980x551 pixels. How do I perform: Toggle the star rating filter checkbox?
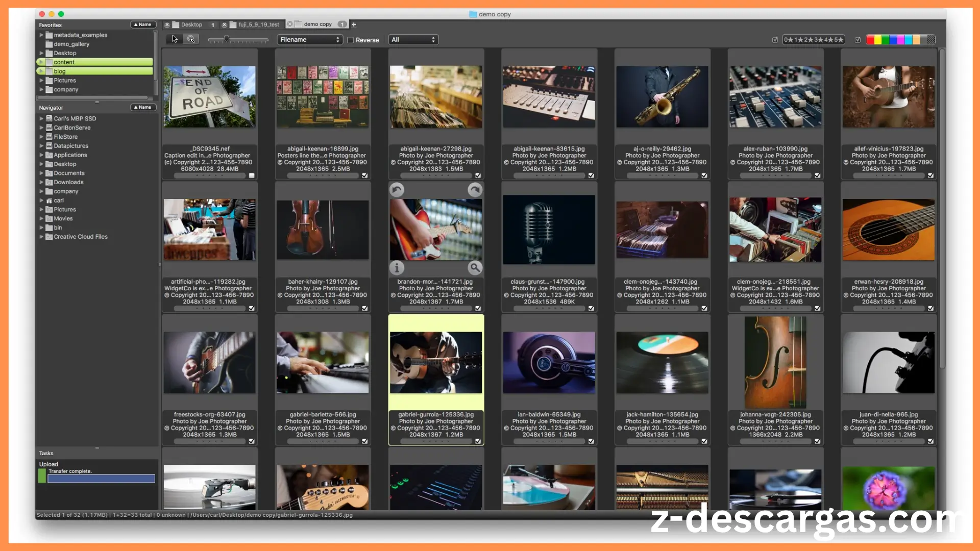point(775,39)
